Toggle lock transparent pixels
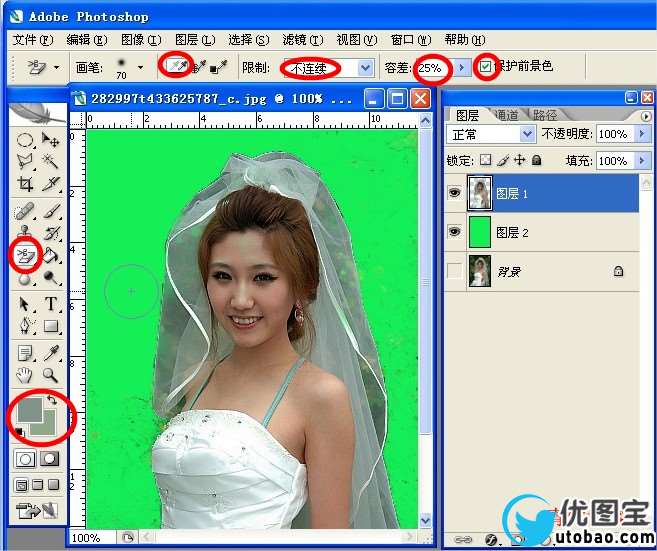657x551 pixels. click(x=486, y=160)
